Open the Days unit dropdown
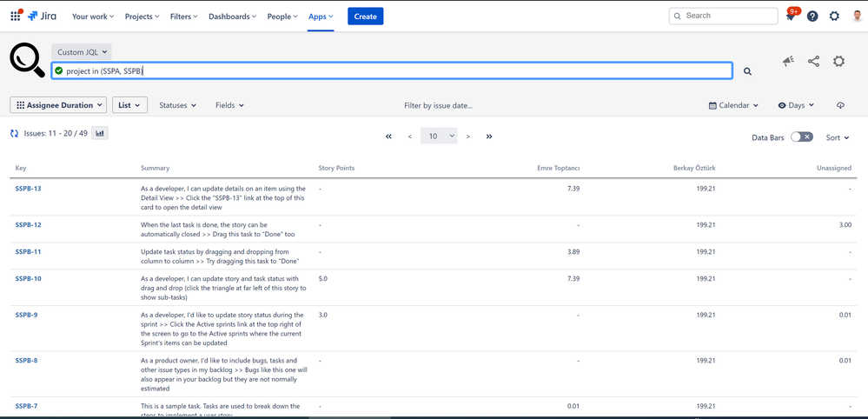The width and height of the screenshot is (868, 419). pyautogui.click(x=796, y=105)
